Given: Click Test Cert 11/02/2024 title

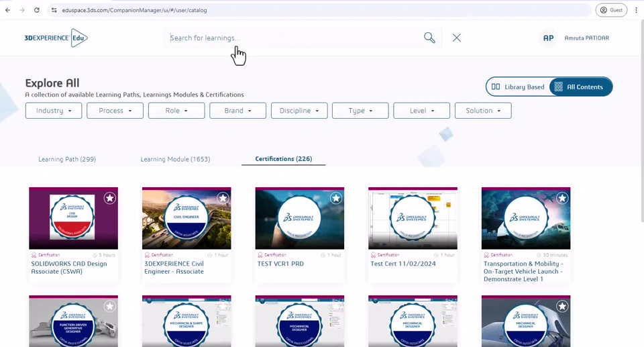Looking at the screenshot, I should 403,264.
